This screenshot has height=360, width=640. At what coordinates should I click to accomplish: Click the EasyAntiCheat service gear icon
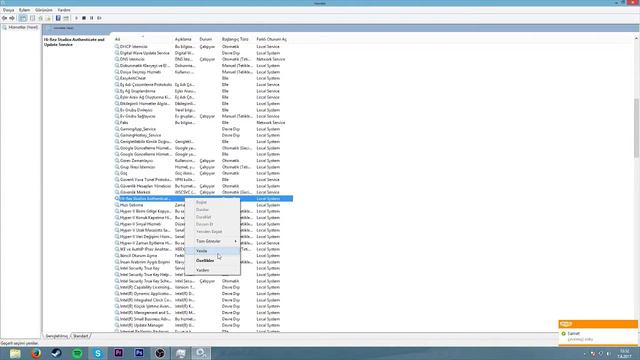(117, 78)
